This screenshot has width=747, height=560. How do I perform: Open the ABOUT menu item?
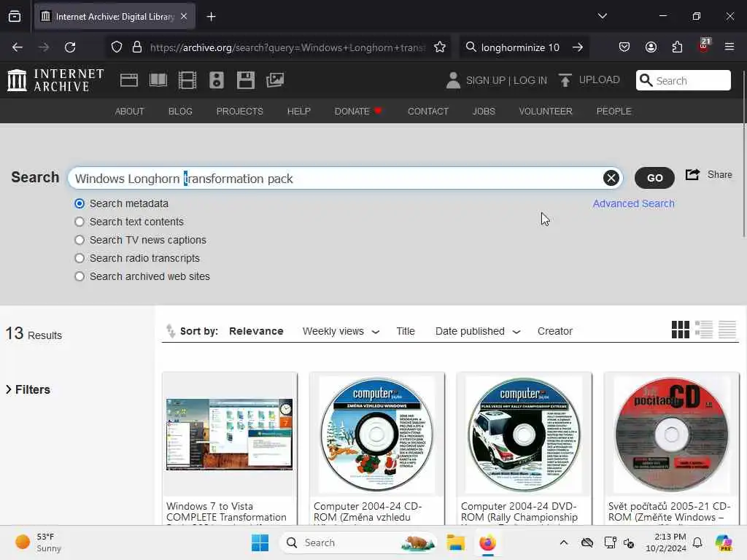[x=130, y=111]
